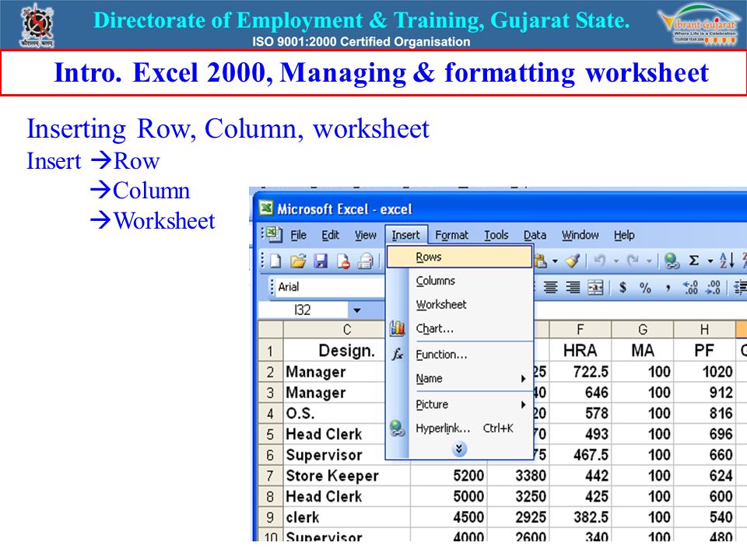Click the Increase Decimal icon
This screenshot has height=560, width=747.
click(690, 287)
